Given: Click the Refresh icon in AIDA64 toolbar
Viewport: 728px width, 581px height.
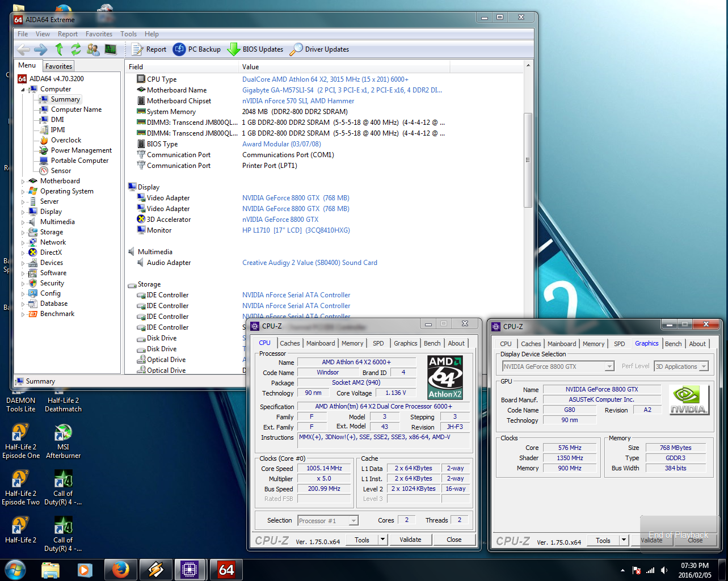Looking at the screenshot, I should point(76,49).
